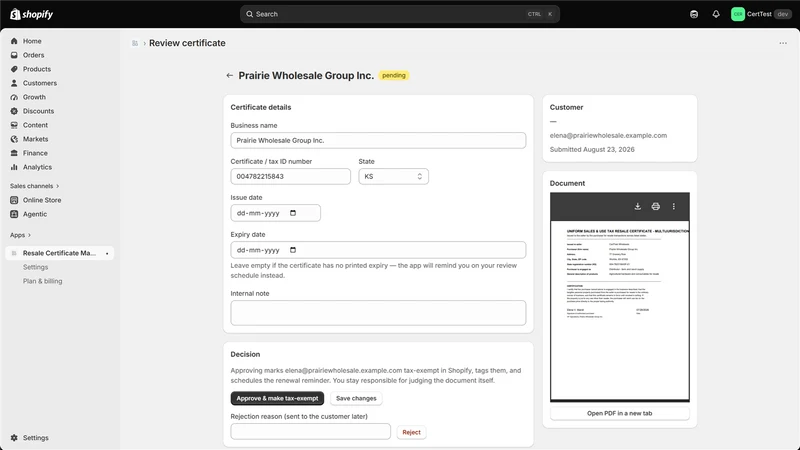The image size is (800, 450).
Task: Open the app's Settings sub-item
Action: tap(35, 267)
